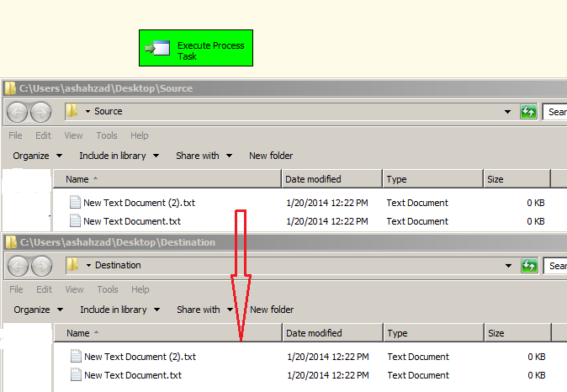The width and height of the screenshot is (567, 392).
Task: Sort Destination files by Date modified
Action: (332, 333)
